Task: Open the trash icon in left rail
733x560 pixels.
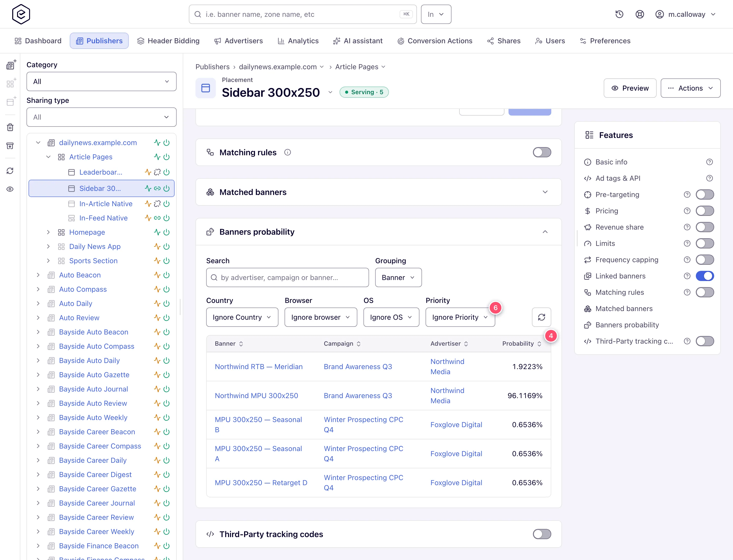Action: point(10,127)
